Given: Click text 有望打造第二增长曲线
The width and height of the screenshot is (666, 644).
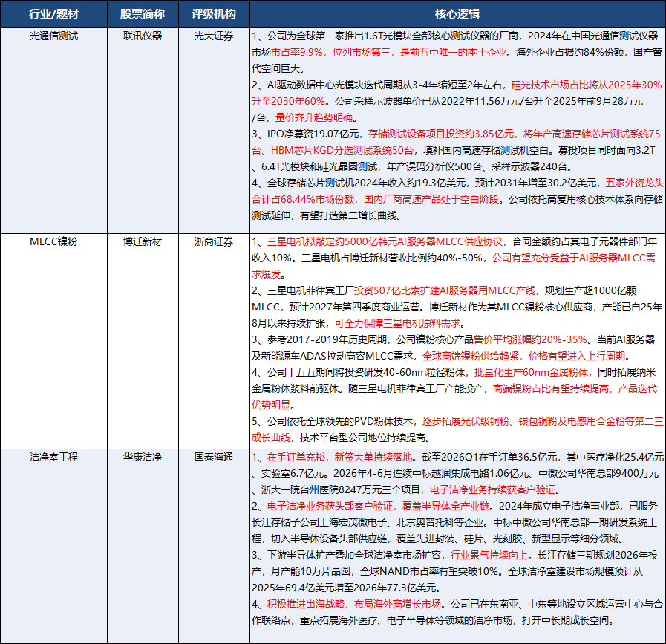Looking at the screenshot, I should 347,216.
